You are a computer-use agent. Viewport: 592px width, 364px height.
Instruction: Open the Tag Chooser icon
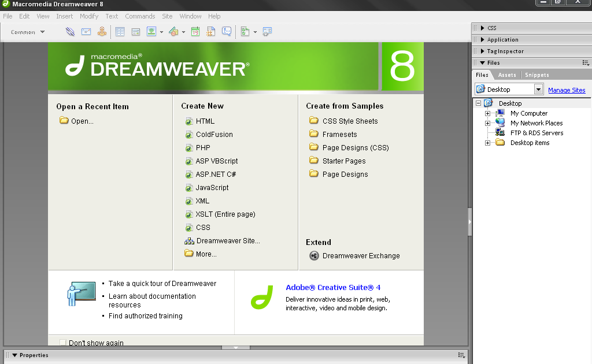267,31
